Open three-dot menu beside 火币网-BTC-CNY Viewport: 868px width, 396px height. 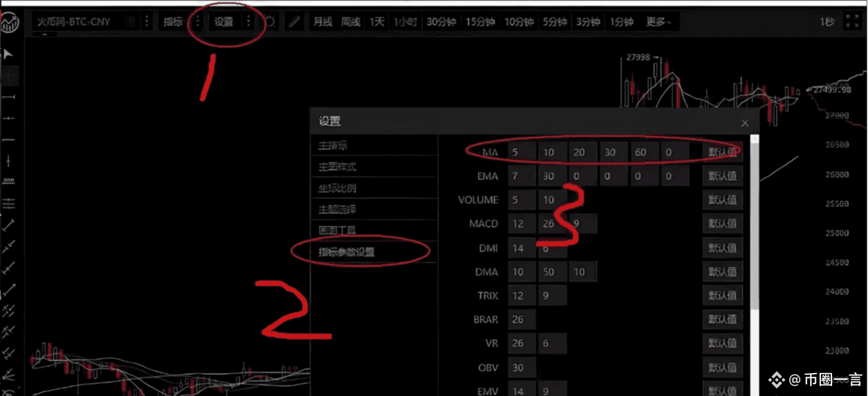tap(146, 22)
